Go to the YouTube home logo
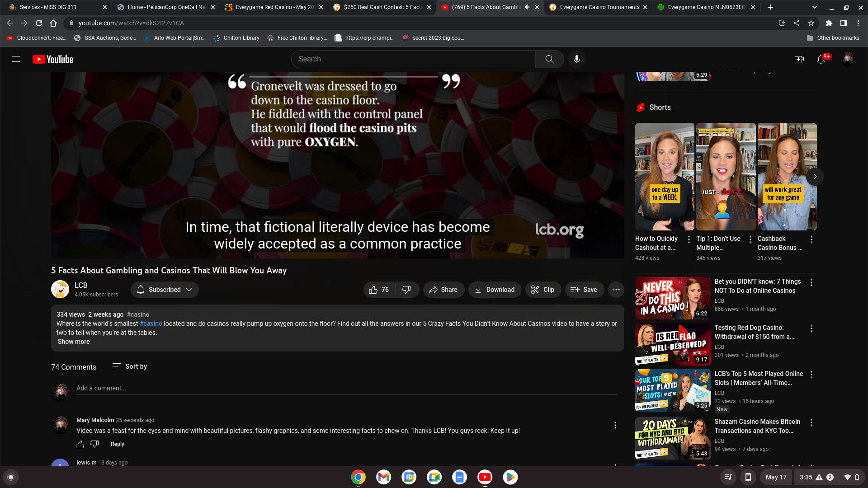The image size is (868, 488). tap(53, 59)
